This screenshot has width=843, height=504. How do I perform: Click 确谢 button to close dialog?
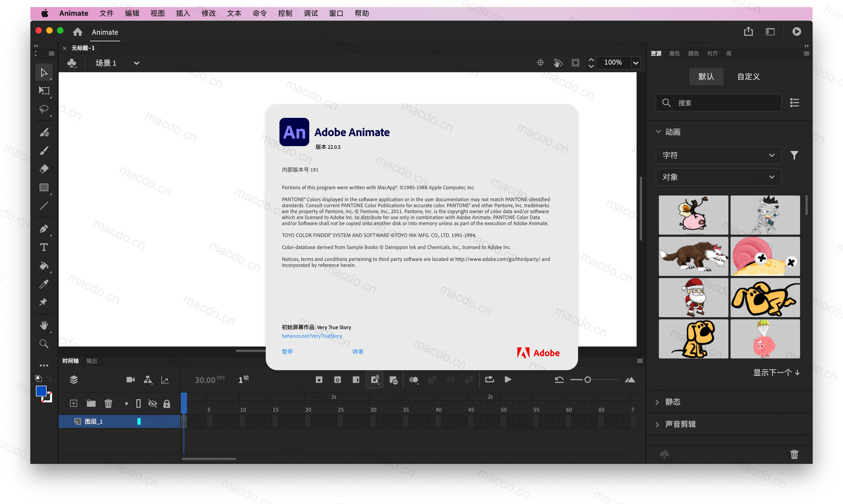[x=358, y=351]
